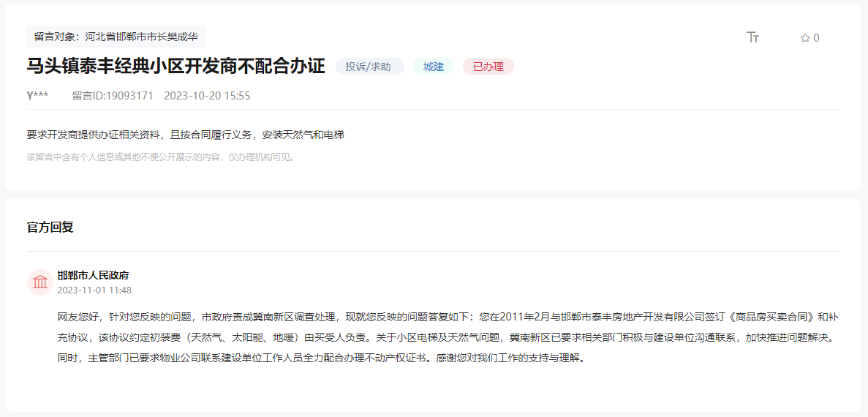Click the title 马头镇泰丰经典小区开发商不配合办证
The image size is (868, 417).
tap(176, 66)
